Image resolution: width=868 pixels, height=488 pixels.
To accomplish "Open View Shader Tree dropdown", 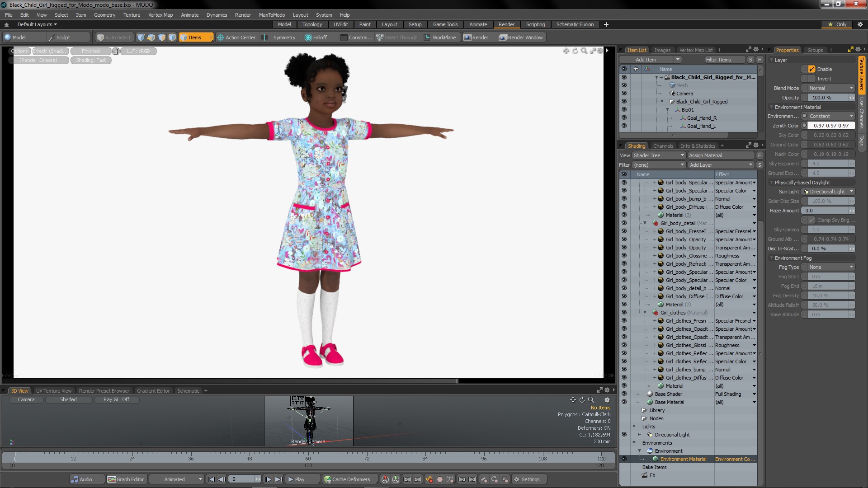I will click(x=659, y=155).
